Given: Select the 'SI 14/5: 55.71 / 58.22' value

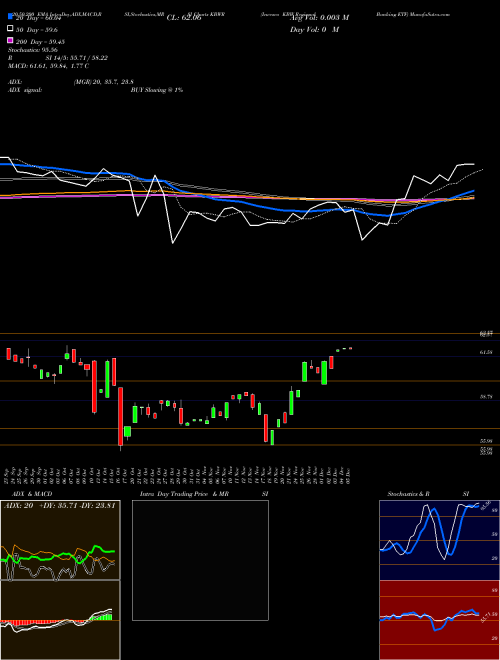Looking at the screenshot, I should pyautogui.click(x=77, y=58).
